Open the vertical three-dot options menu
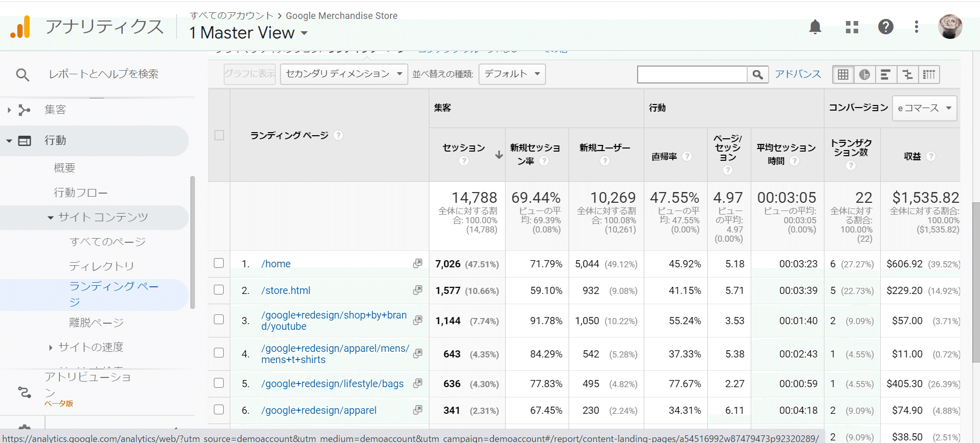Image resolution: width=980 pixels, height=443 pixels. (x=917, y=27)
